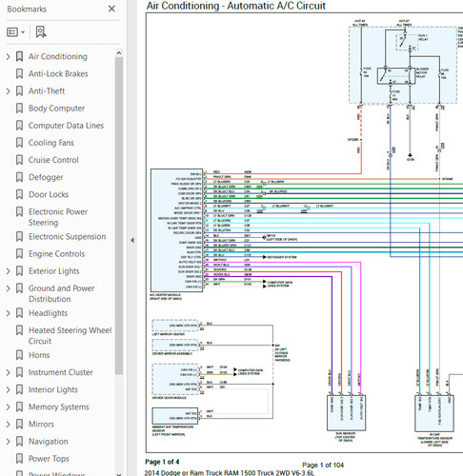Click the Engine Controls bookmark icon
463x476 pixels.
pyautogui.click(x=19, y=254)
